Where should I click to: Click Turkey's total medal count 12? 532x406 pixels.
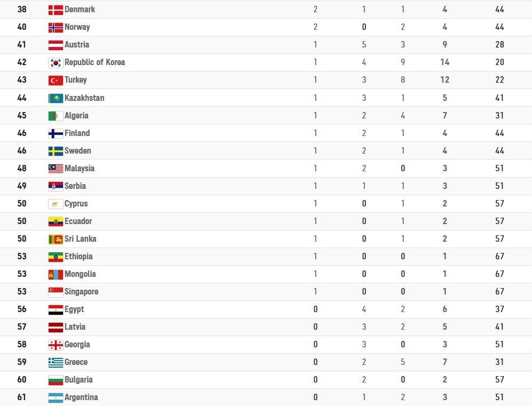tap(444, 80)
